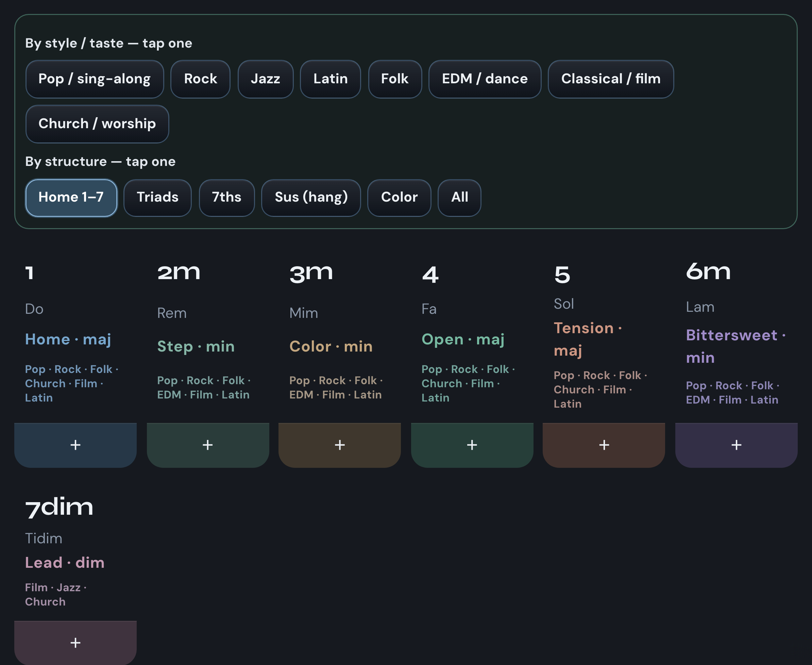
Task: Switch to the 7ths structure tab
Action: point(227,198)
